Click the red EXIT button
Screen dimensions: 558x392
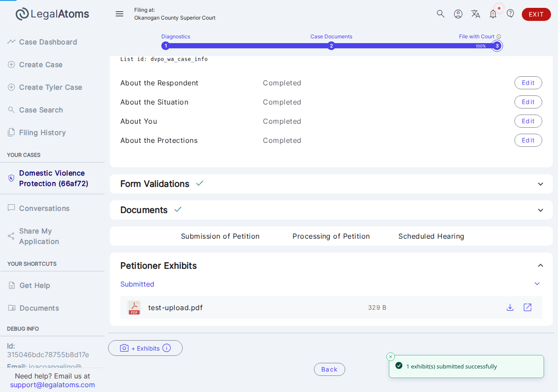click(x=536, y=14)
